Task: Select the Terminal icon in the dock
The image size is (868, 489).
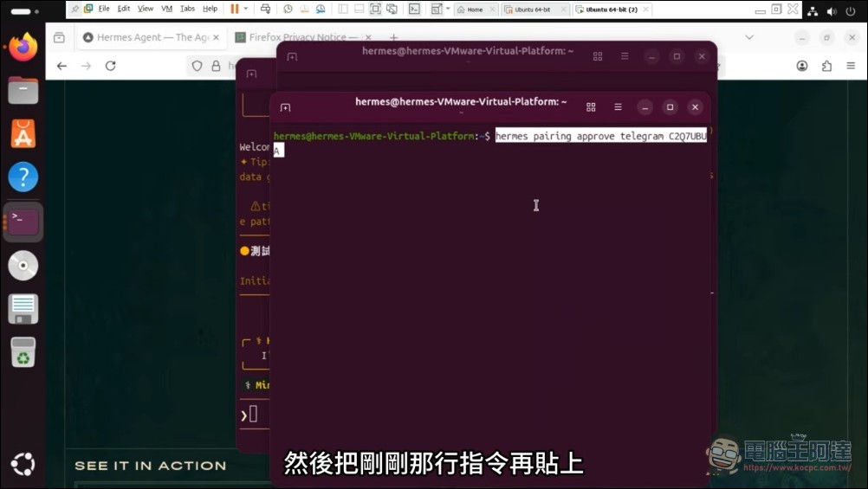Action: (x=23, y=222)
